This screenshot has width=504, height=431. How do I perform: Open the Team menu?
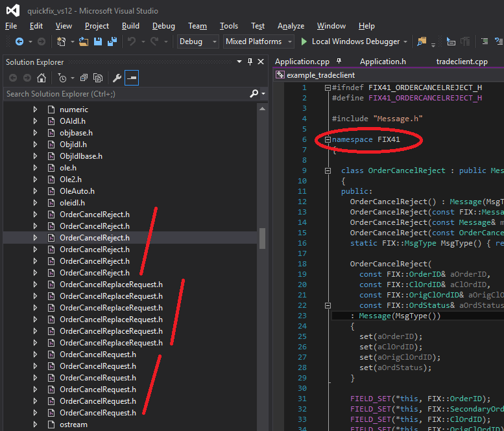[197, 26]
